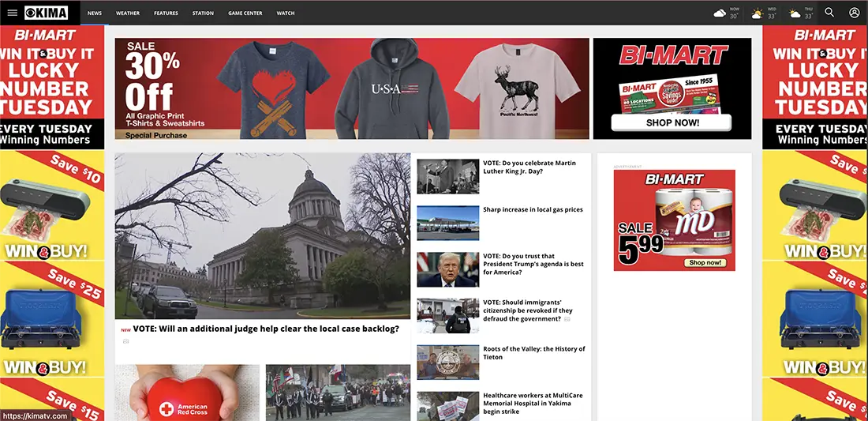Click the 30% Off T-shirts banner ad
The width and height of the screenshot is (868, 421).
pos(352,88)
